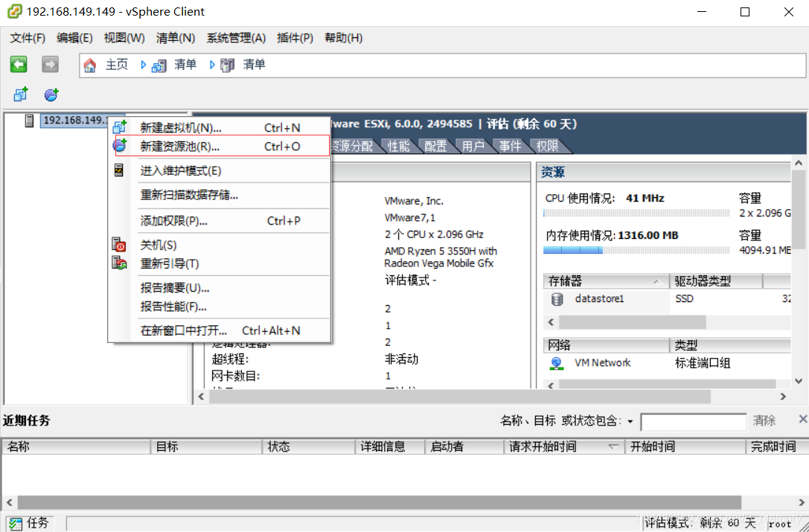Screen dimensions: 809x532
Task: Click the datastore1 disk icon in 存储器 list
Action: pos(557,298)
